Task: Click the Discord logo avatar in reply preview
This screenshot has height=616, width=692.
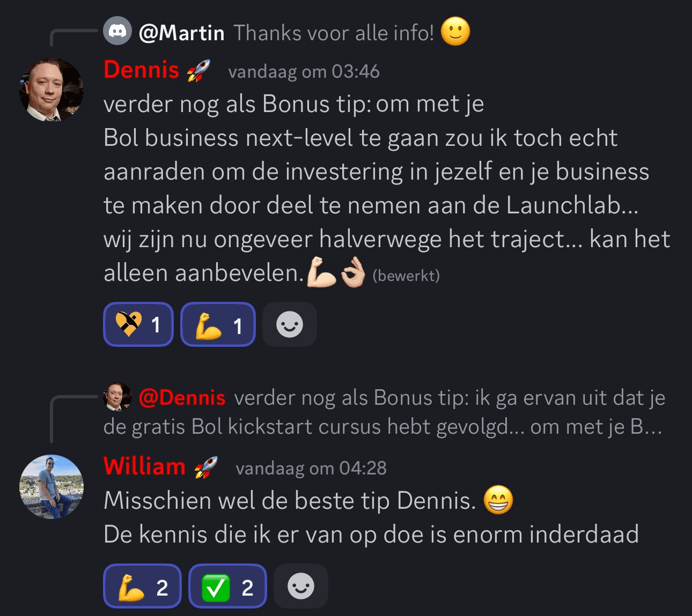Action: point(117,32)
